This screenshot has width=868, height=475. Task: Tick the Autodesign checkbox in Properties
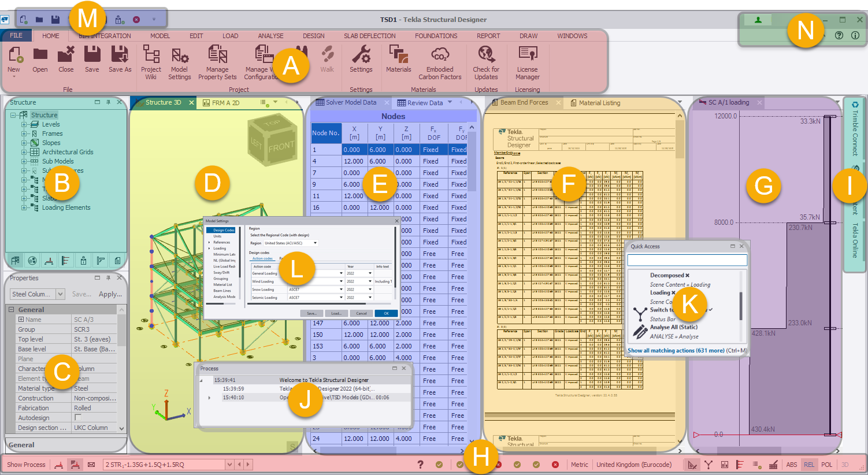click(78, 418)
